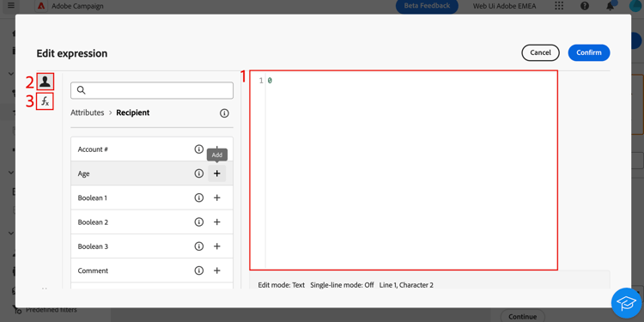Select the Boolean 1 row
The image size is (644, 322).
pos(152,198)
